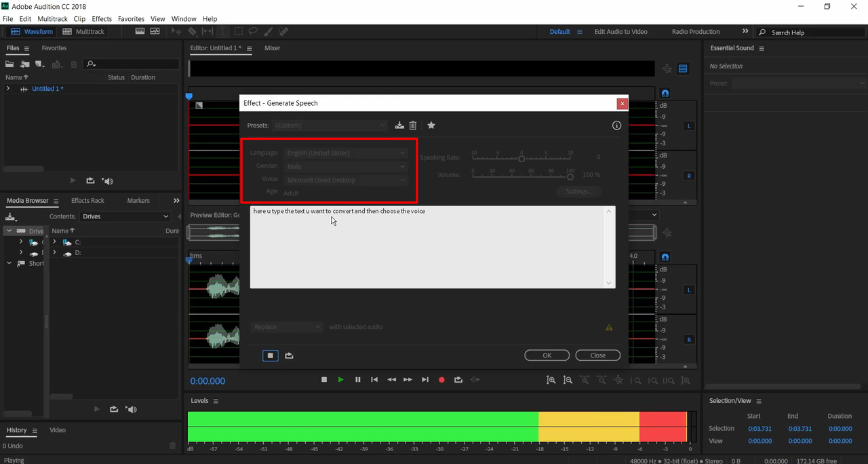
Task: Click Open File icon in Files panel
Action: (x=9, y=64)
